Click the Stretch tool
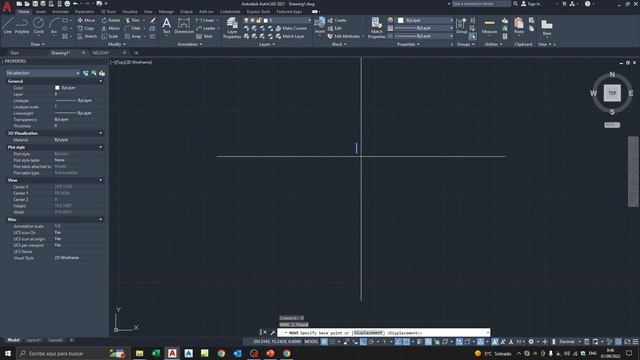The height and width of the screenshot is (360, 640). click(87, 36)
